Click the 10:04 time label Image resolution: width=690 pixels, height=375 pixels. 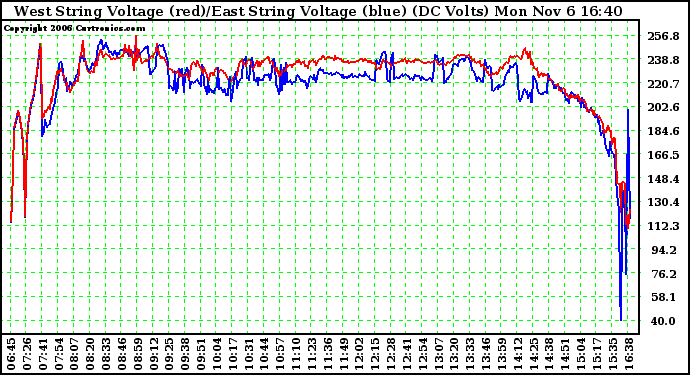pyautogui.click(x=217, y=353)
